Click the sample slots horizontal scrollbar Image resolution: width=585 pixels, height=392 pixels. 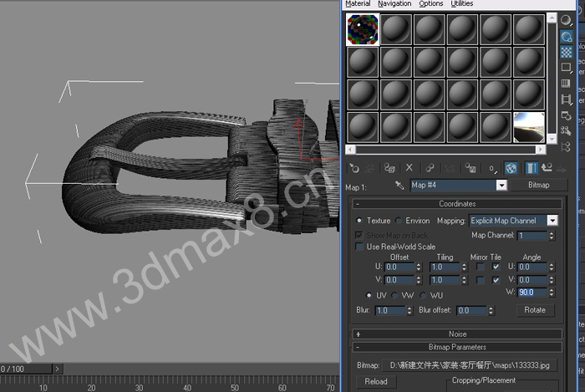[x=445, y=150]
